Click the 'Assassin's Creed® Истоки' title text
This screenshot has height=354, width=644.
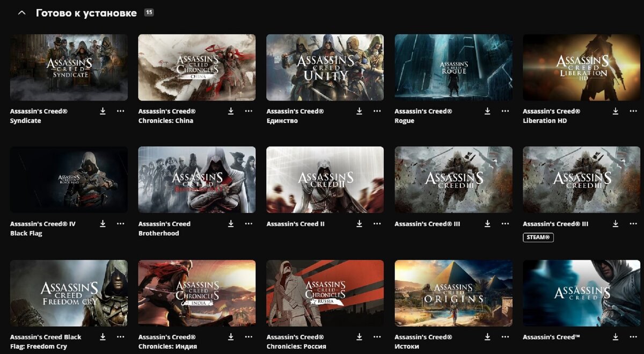tap(423, 342)
